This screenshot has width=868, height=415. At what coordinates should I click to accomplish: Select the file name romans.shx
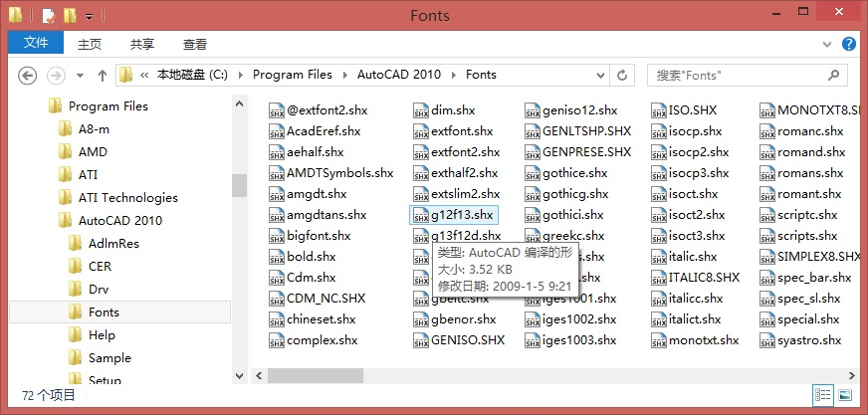coord(810,173)
